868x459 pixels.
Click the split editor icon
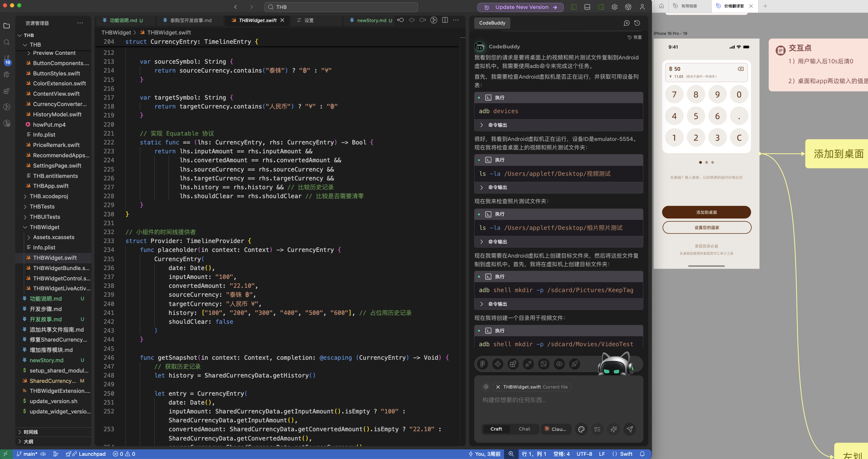pos(445,20)
